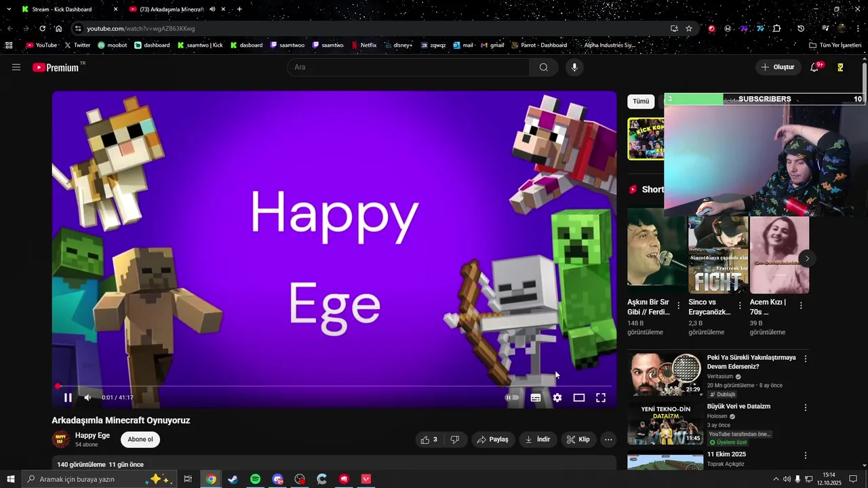
Task: Open the Acem Kızı short thumbnail
Action: [x=779, y=255]
